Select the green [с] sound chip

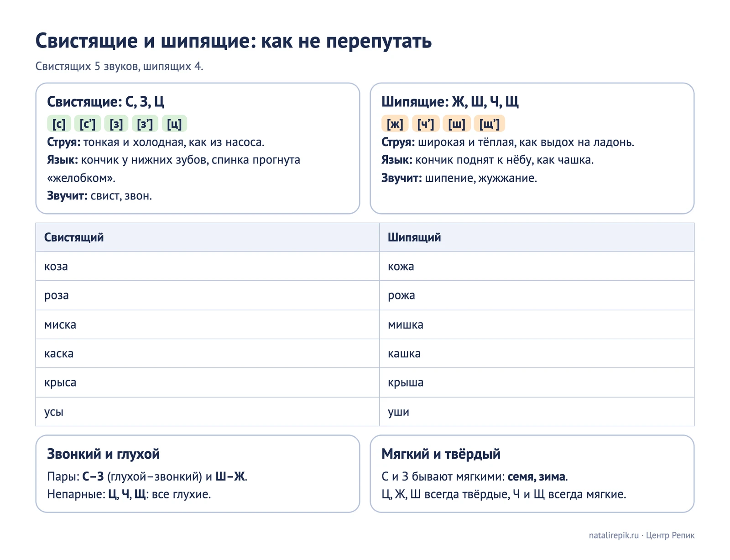[x=59, y=124]
